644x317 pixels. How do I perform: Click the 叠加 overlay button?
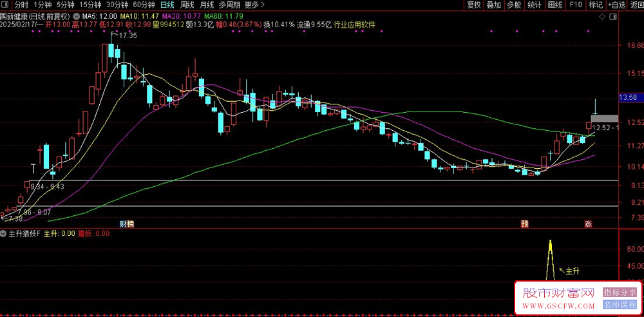(x=494, y=5)
